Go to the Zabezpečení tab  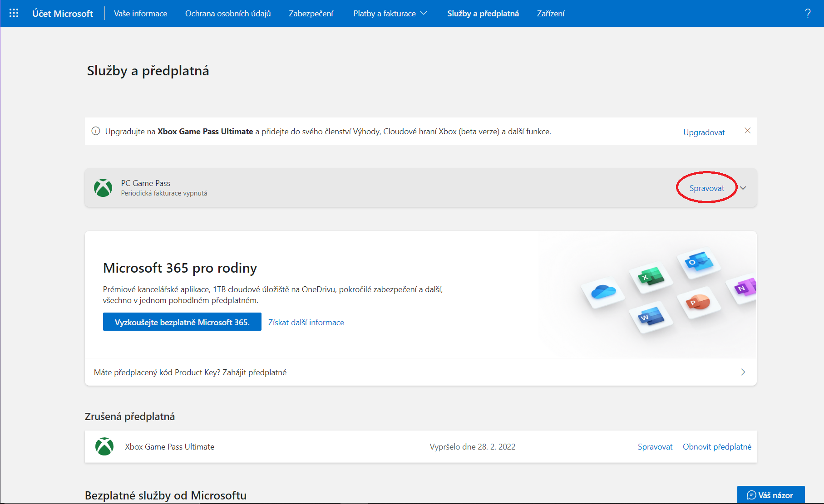click(x=311, y=13)
